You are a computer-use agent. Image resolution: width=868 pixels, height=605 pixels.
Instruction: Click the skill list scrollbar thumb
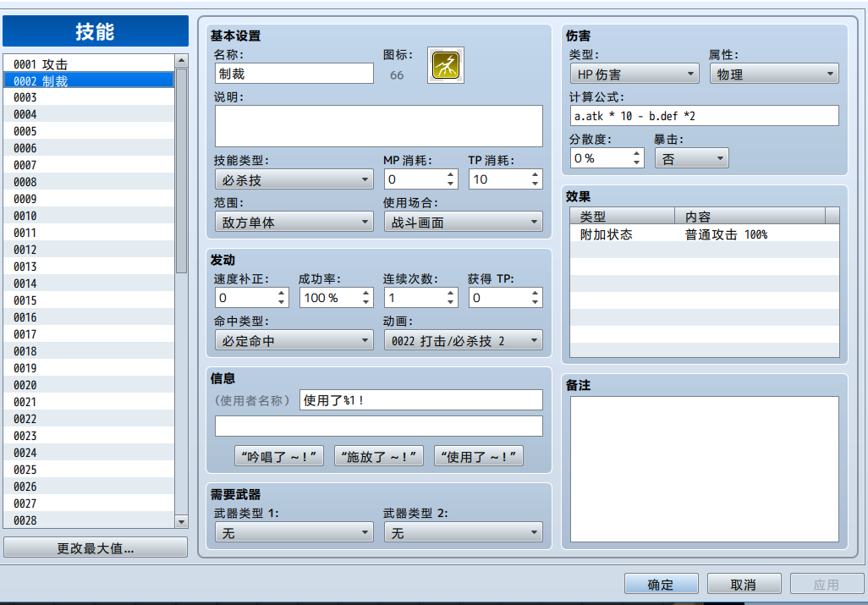coord(181,170)
